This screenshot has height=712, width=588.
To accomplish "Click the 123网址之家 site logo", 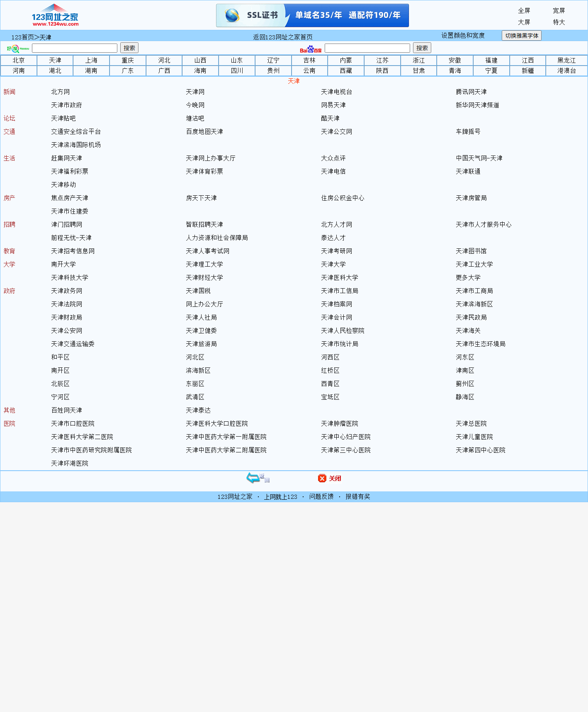I will point(55,15).
